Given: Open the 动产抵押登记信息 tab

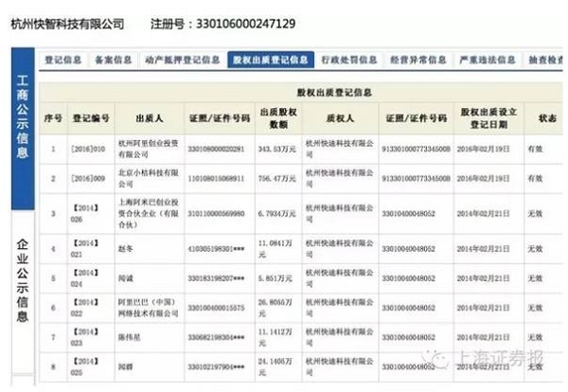Looking at the screenshot, I should [x=182, y=60].
